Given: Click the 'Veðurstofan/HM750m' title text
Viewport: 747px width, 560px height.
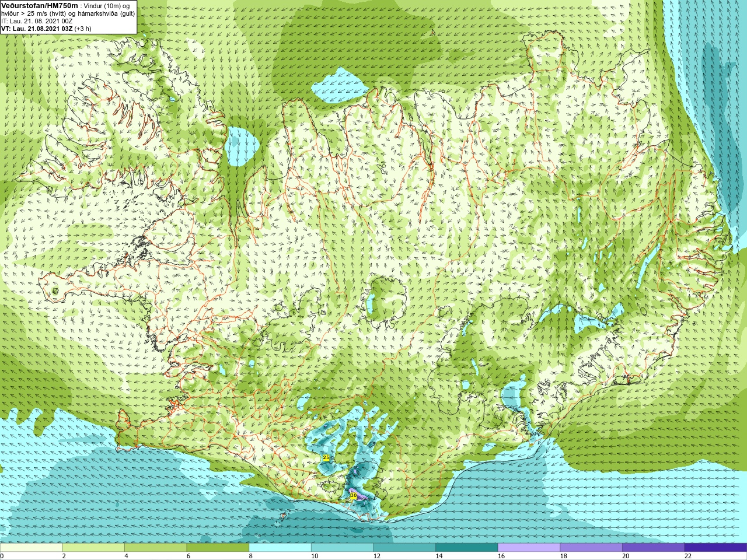Looking at the screenshot, I should coord(40,5).
